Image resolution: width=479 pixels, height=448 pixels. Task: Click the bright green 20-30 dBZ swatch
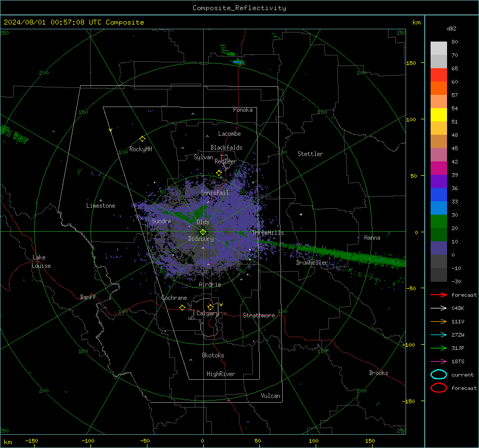point(439,222)
